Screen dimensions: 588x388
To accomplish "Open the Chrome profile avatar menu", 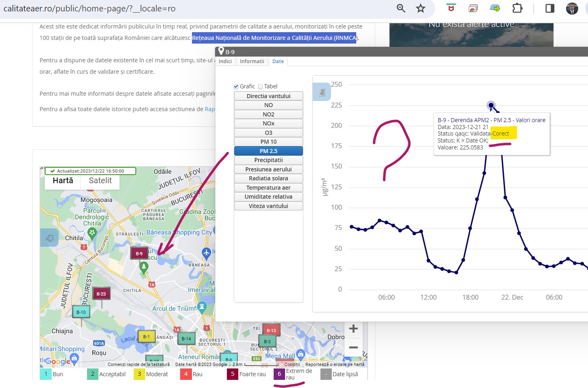I will (x=572, y=9).
